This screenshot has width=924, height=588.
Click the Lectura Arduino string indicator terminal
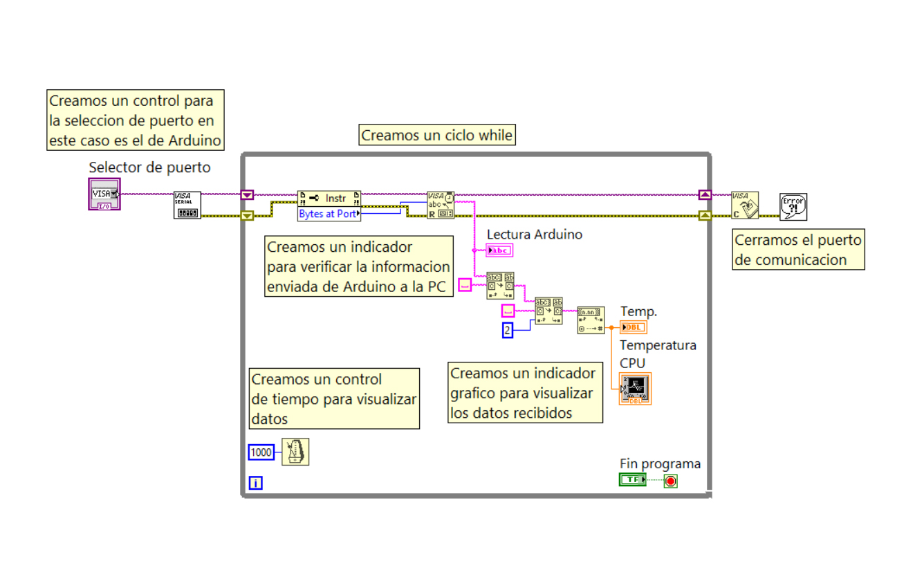pyautogui.click(x=499, y=250)
